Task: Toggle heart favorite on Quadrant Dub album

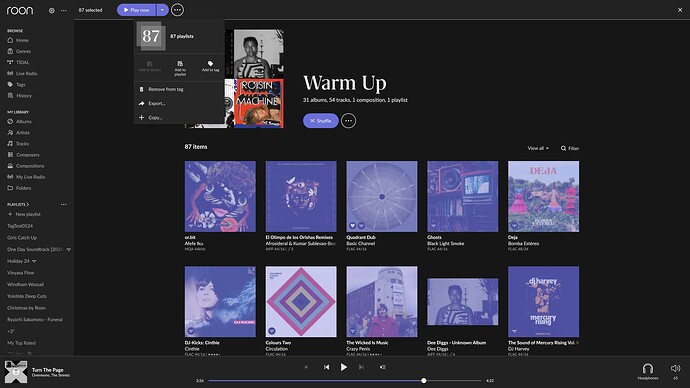Action: [x=352, y=226]
